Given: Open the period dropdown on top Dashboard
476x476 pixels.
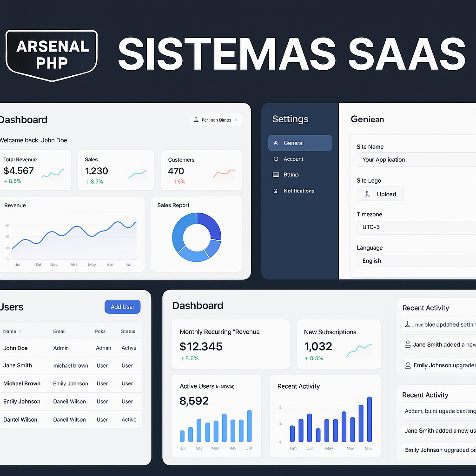Looking at the screenshot, I should (216, 120).
